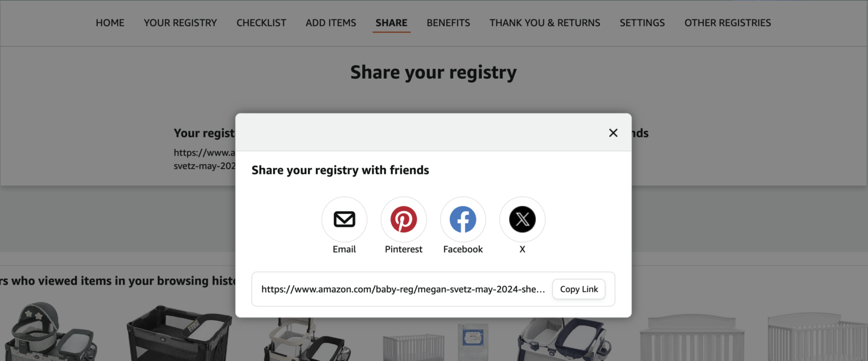
Task: Open the YOUR REGISTRY tab
Action: (180, 23)
